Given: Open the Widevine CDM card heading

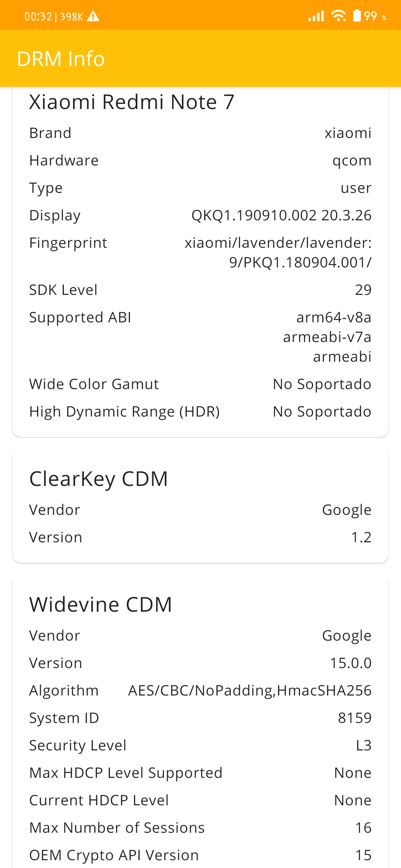Looking at the screenshot, I should click(x=101, y=604).
